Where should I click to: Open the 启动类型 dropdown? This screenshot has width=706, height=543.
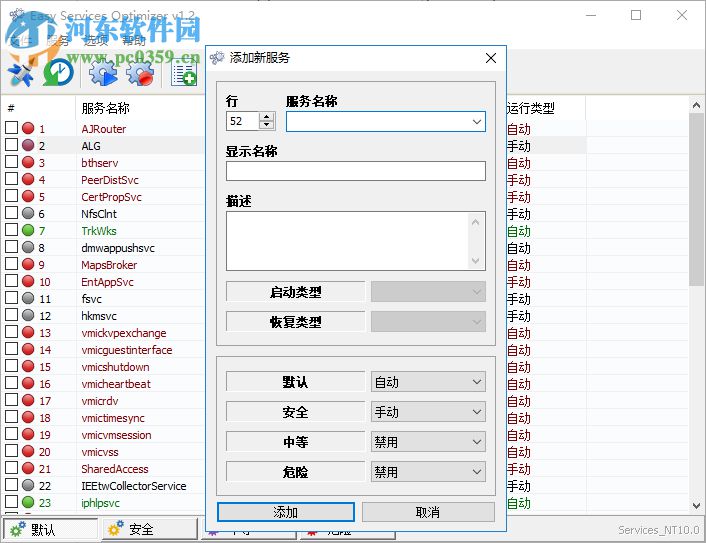click(428, 292)
